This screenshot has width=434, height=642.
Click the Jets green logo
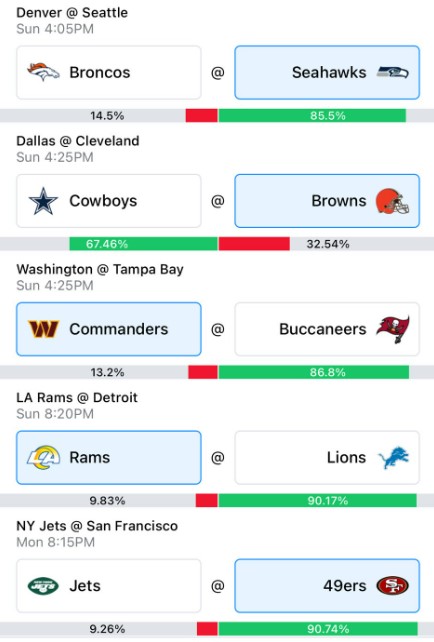coord(43,586)
